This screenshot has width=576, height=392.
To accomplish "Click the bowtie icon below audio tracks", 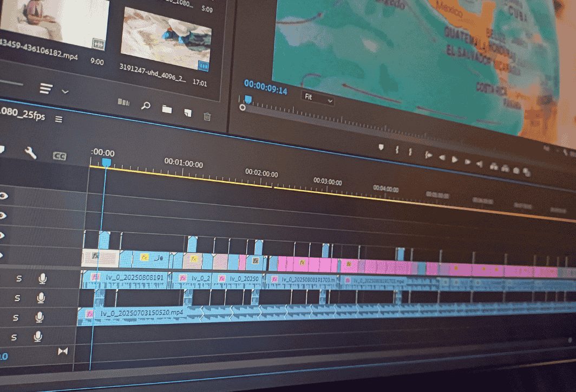I will coord(63,351).
